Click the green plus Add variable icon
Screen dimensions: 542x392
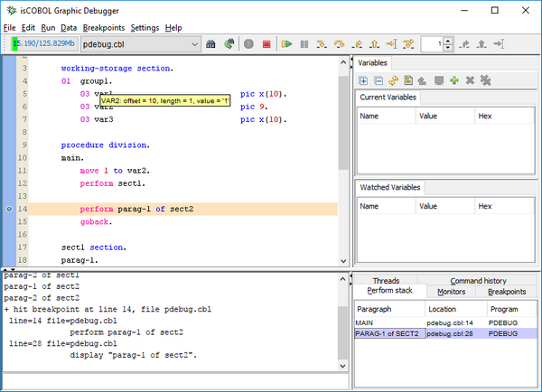pyautogui.click(x=454, y=80)
